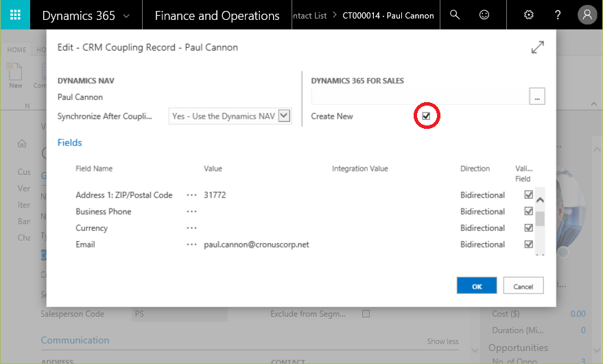This screenshot has width=603, height=364.
Task: Click Finance and Operations title
Action: coord(217,15)
